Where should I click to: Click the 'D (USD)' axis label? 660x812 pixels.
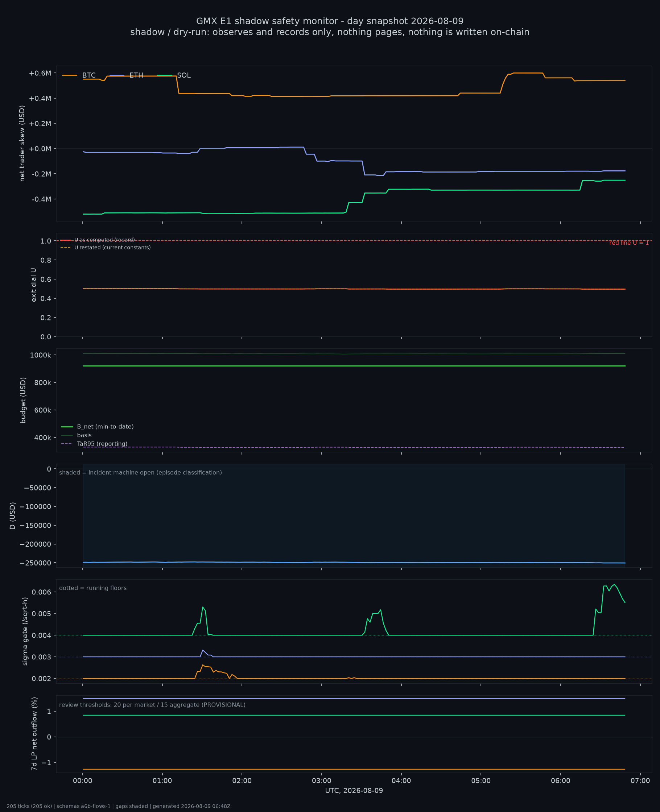(x=13, y=516)
